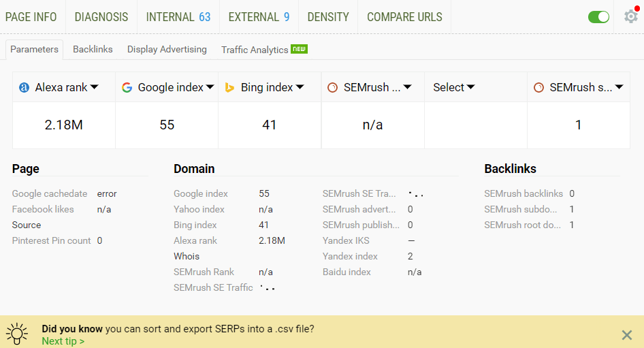Click the SEMrush SE Traffic label
This screenshot has height=348, width=644.
(x=213, y=287)
